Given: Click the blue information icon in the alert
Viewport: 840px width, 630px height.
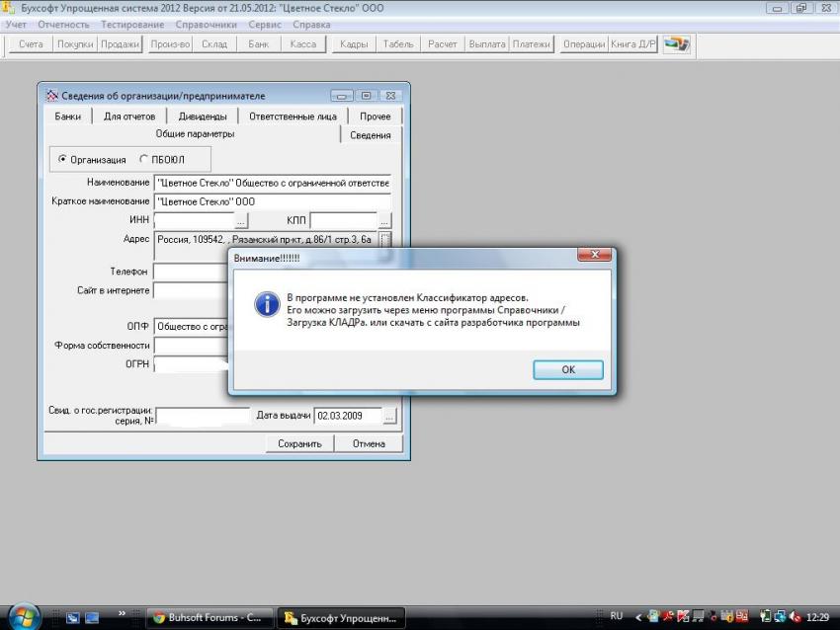Looking at the screenshot, I should [x=267, y=303].
